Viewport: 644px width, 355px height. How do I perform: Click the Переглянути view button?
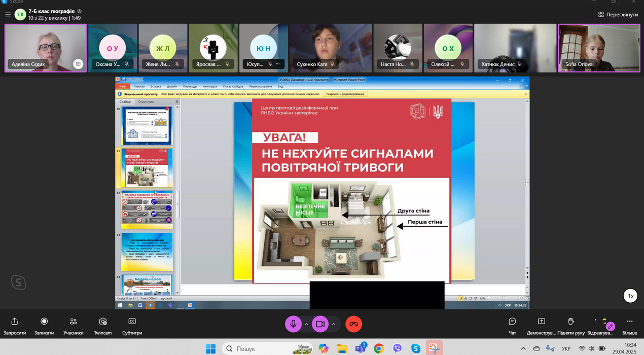(x=618, y=15)
